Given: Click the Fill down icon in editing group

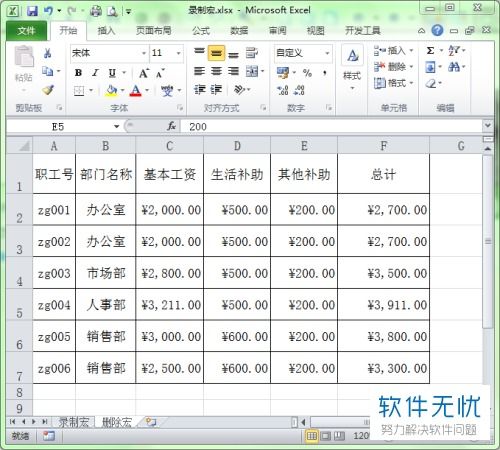Looking at the screenshot, I should [430, 67].
